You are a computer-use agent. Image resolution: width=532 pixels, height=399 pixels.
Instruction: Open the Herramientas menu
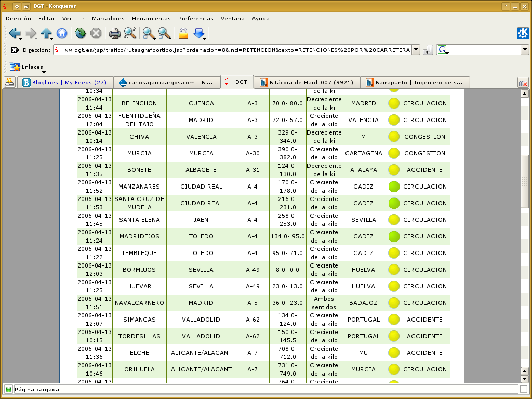(x=151, y=18)
